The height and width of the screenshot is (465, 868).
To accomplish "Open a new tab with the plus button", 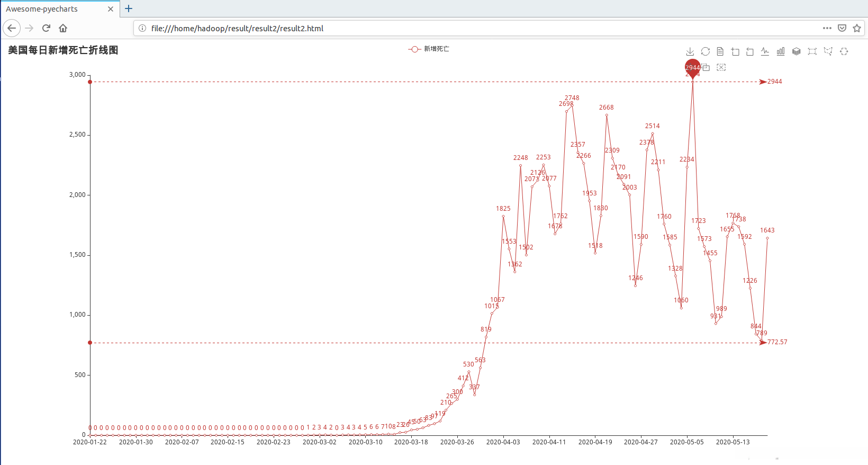I will coord(129,8).
